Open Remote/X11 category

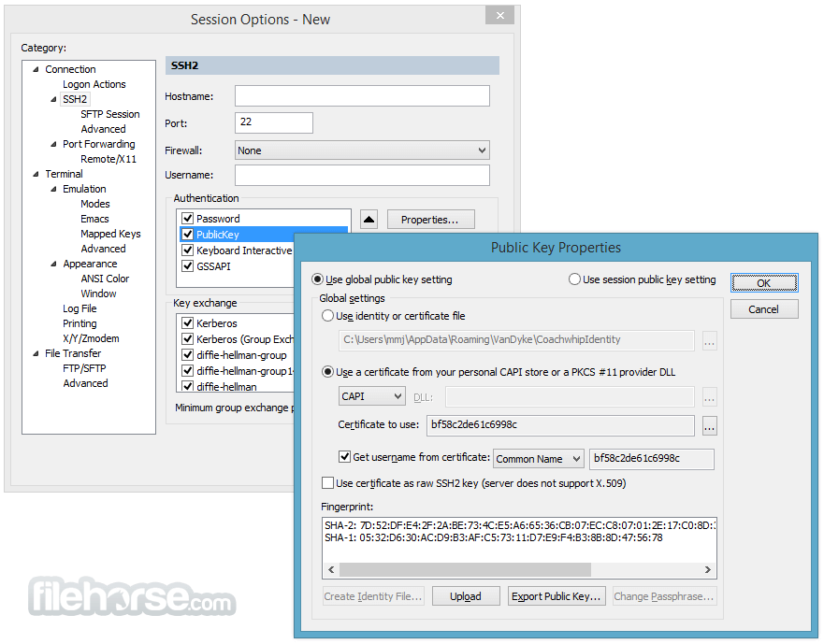pos(108,159)
